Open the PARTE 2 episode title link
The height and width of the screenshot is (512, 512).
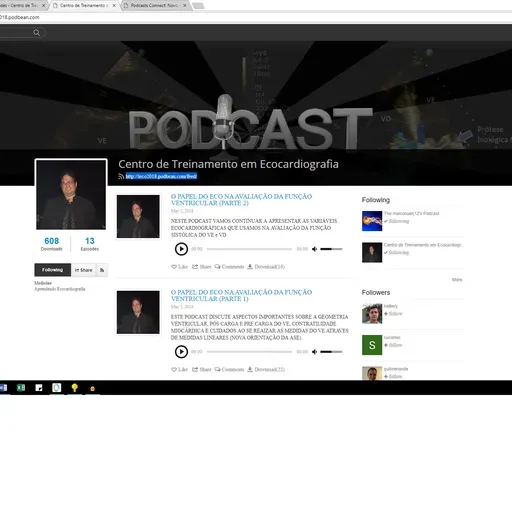pos(241,200)
